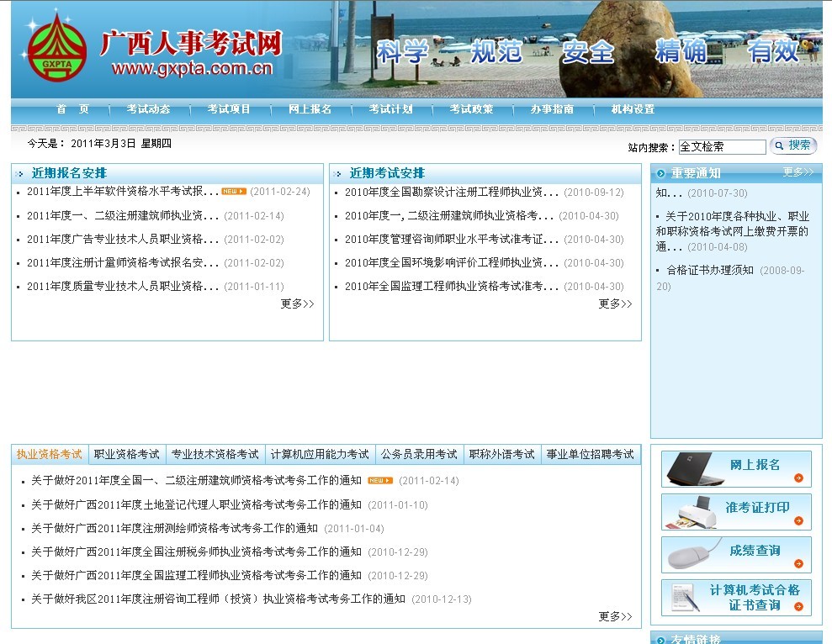Open 考试政策 from the navigation menu
832x644 pixels.
471,109
